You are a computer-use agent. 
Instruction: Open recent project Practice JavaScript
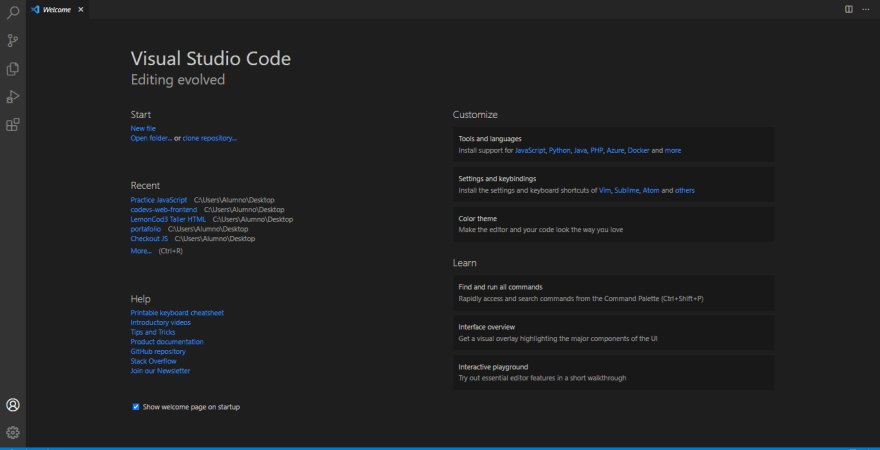click(159, 200)
